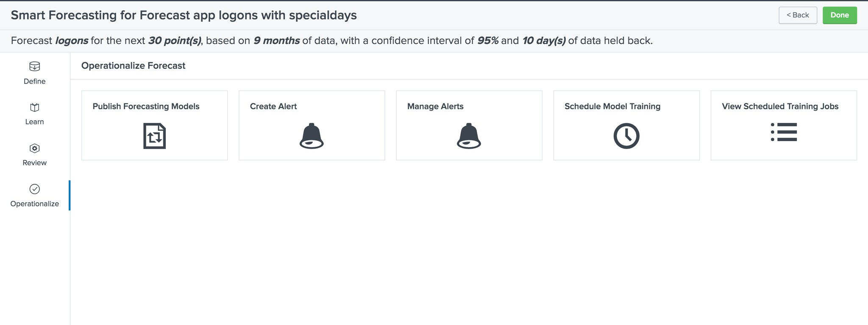Click the View Scheduled Training Jobs list icon

coord(784,132)
